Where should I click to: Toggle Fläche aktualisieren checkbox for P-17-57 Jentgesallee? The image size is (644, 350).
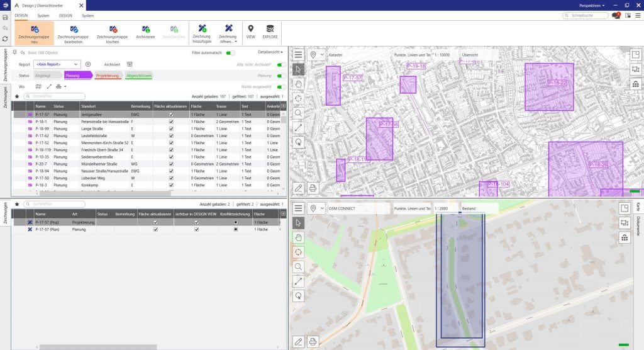[x=171, y=115]
